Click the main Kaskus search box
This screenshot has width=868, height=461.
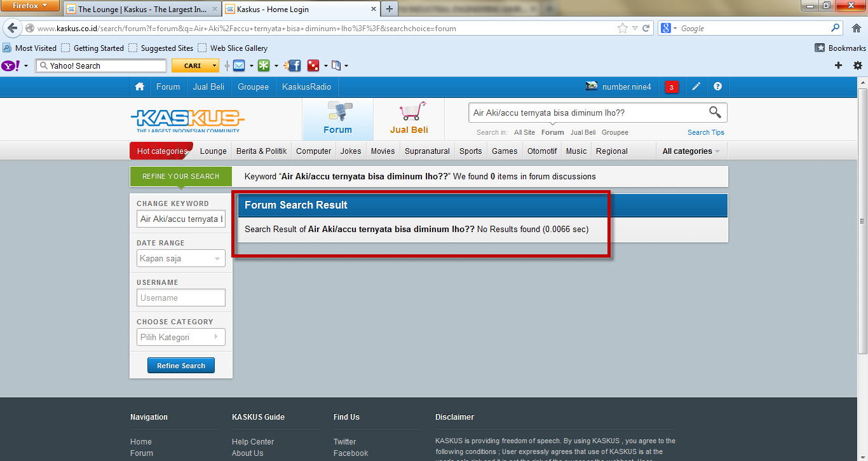[x=588, y=113]
